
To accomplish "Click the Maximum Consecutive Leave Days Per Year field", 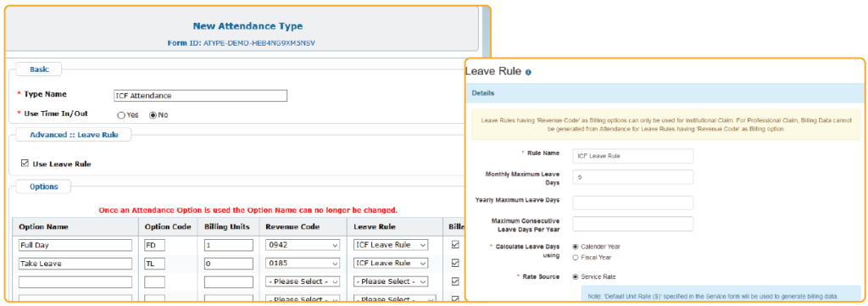I will click(632, 224).
